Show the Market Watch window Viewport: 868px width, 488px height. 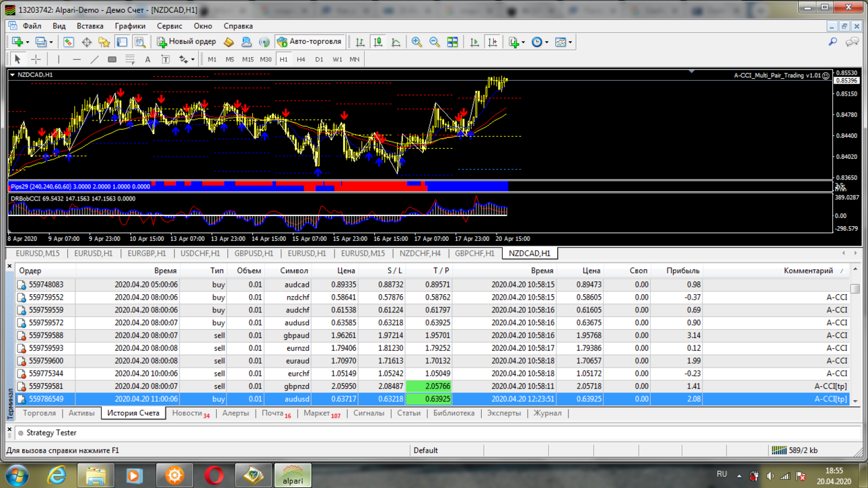[x=69, y=42]
